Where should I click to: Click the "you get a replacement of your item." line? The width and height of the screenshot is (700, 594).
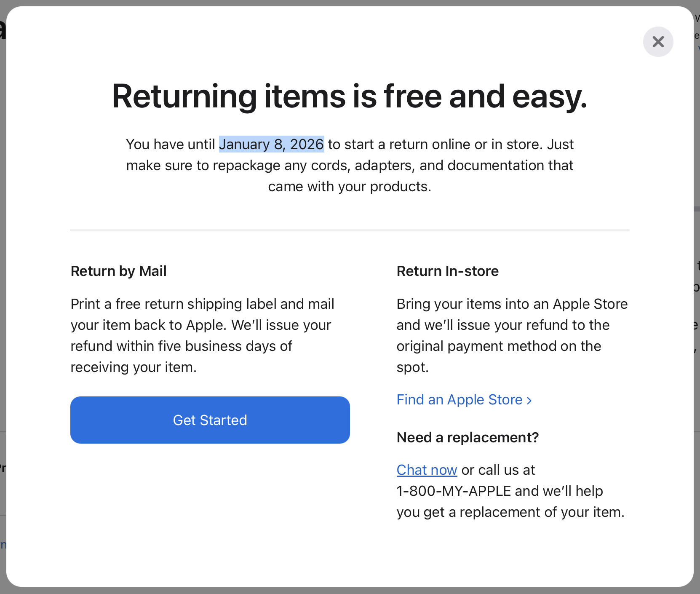pyautogui.click(x=510, y=512)
